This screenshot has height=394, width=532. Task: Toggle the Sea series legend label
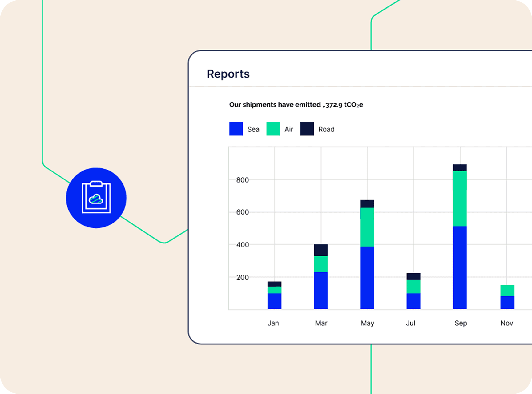click(x=253, y=129)
